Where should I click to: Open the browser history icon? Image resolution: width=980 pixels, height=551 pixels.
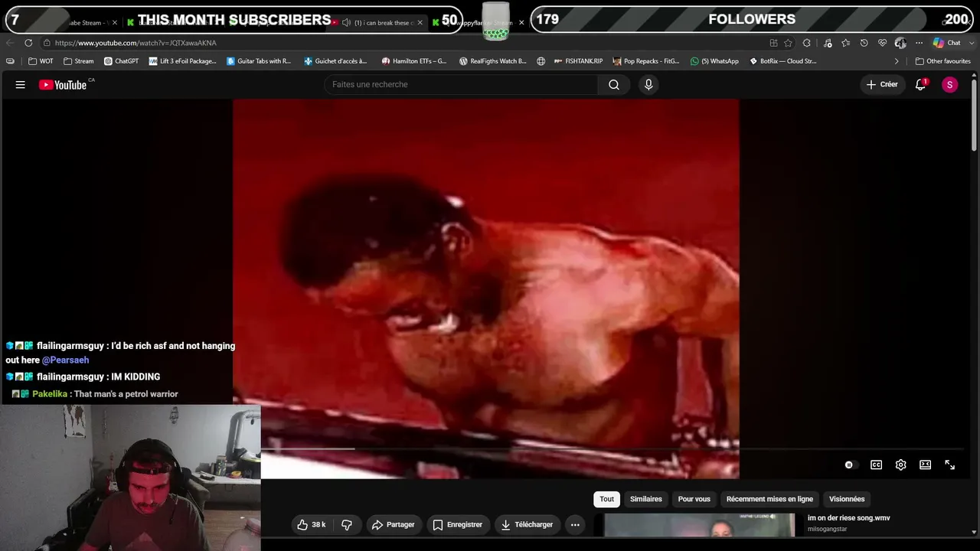pos(864,43)
